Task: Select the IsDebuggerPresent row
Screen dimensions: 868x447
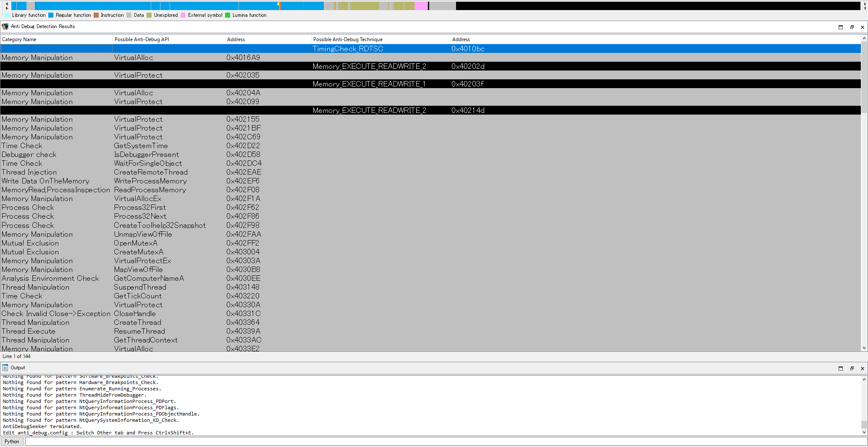Action: (x=430, y=154)
